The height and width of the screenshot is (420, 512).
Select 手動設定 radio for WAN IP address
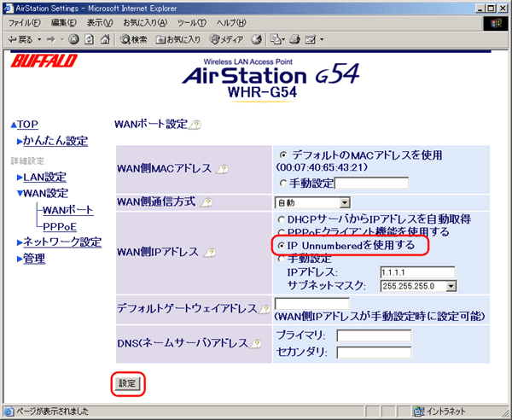[x=281, y=259]
